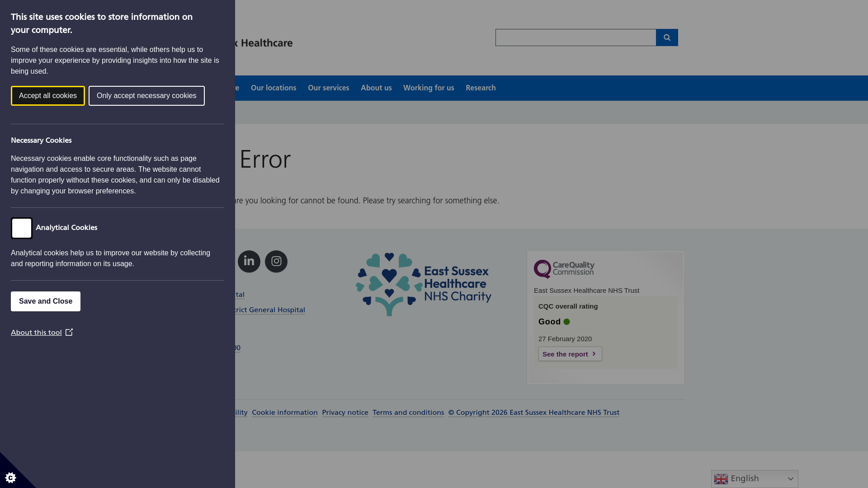Open the Terms and conditions link
This screenshot has height=488, width=868.
point(408,413)
